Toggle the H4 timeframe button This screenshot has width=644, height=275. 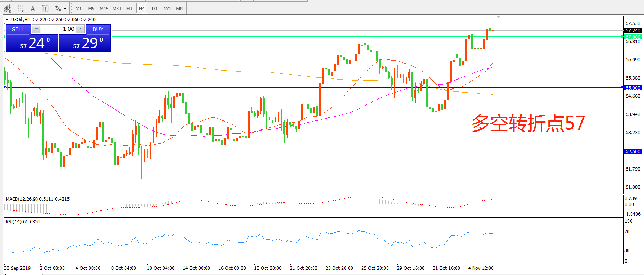[x=142, y=8]
